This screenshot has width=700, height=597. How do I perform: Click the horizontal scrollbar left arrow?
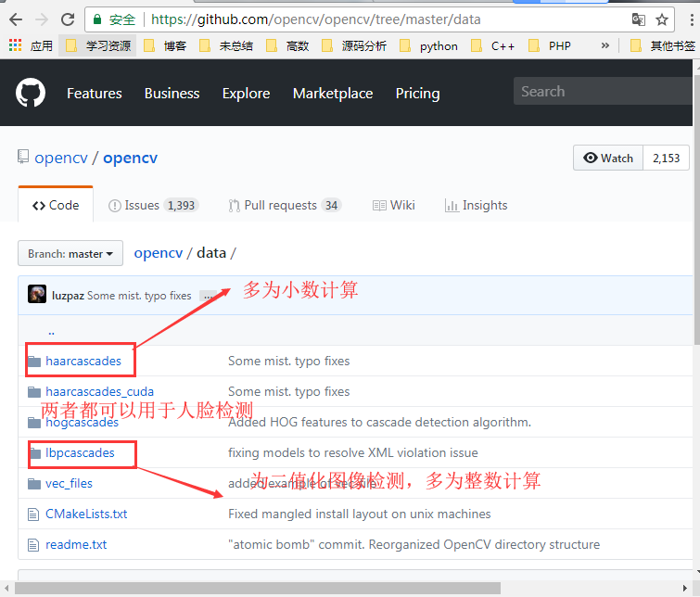point(6,588)
